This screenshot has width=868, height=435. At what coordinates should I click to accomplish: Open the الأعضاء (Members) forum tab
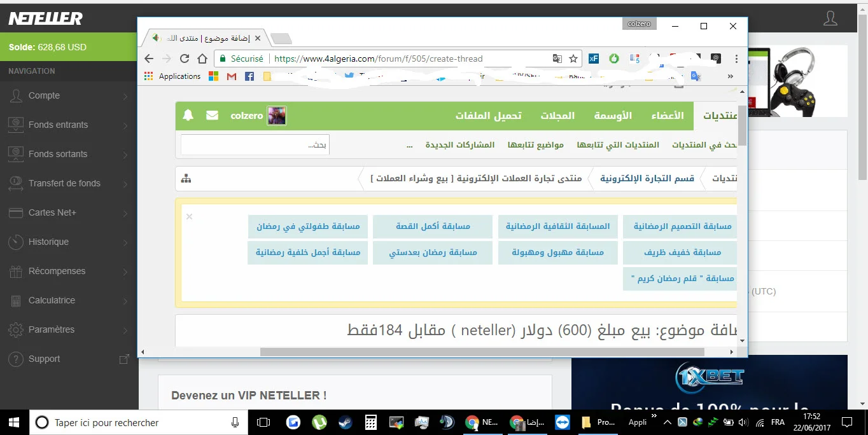click(667, 116)
